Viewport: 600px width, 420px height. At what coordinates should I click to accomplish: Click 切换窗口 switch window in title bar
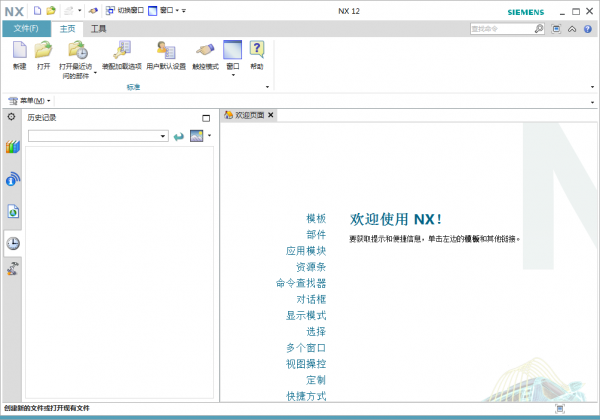click(125, 10)
